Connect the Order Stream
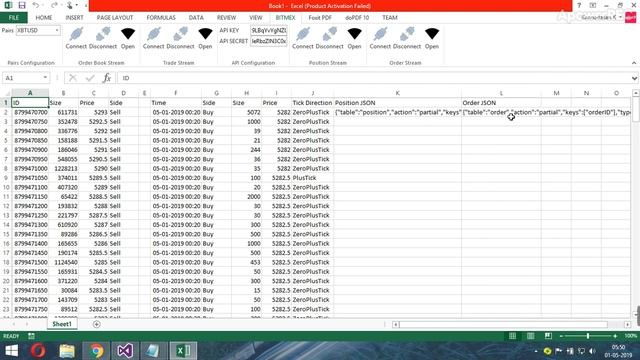Viewport: 640px width, 360px height. [x=380, y=38]
